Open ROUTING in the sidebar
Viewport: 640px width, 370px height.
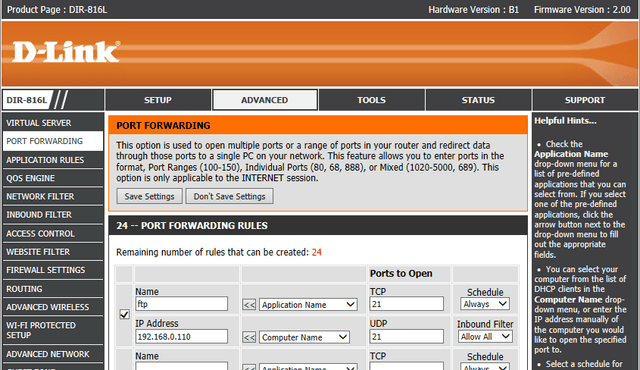(53, 289)
